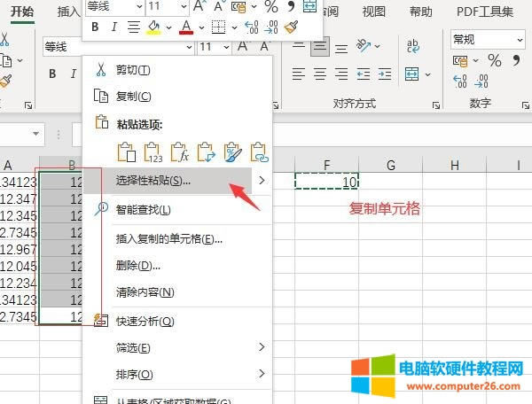Switch to the 视图 ribbon tab

click(374, 12)
